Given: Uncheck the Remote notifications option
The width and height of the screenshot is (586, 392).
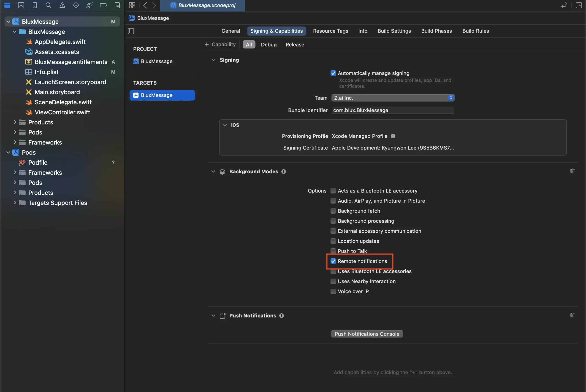Looking at the screenshot, I should (333, 261).
